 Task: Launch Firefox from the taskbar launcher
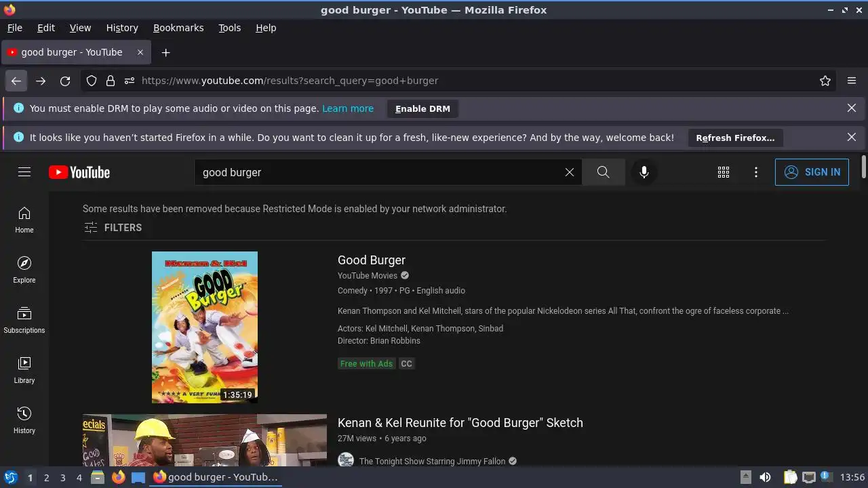118,477
